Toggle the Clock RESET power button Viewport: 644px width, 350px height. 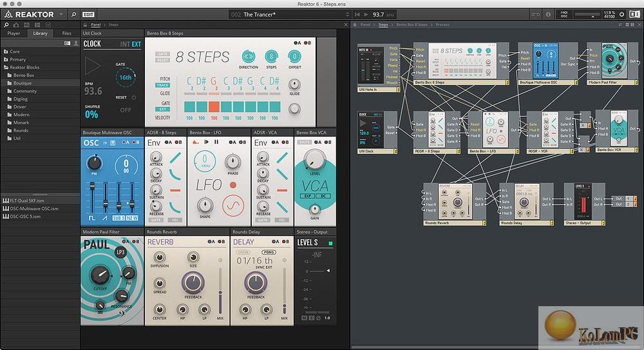point(133,98)
